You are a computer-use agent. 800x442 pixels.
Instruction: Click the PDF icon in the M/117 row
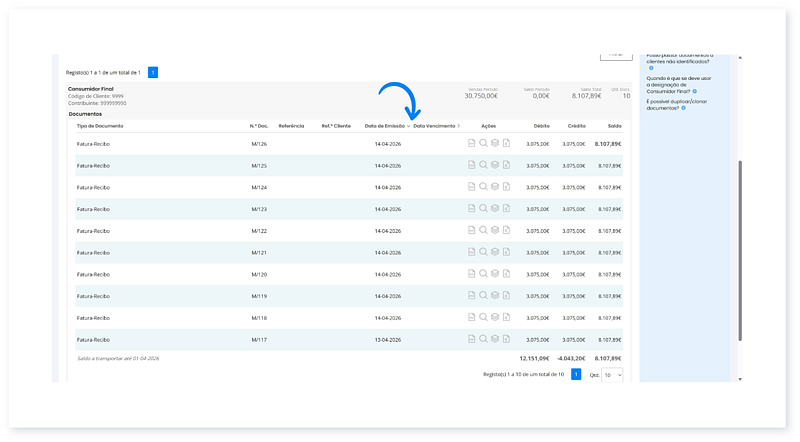pyautogui.click(x=472, y=339)
